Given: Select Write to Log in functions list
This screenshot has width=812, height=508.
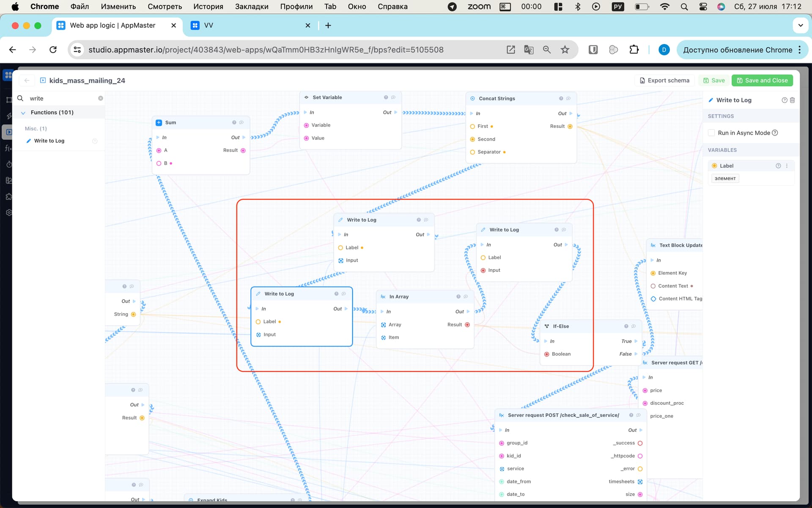Looking at the screenshot, I should (x=49, y=141).
